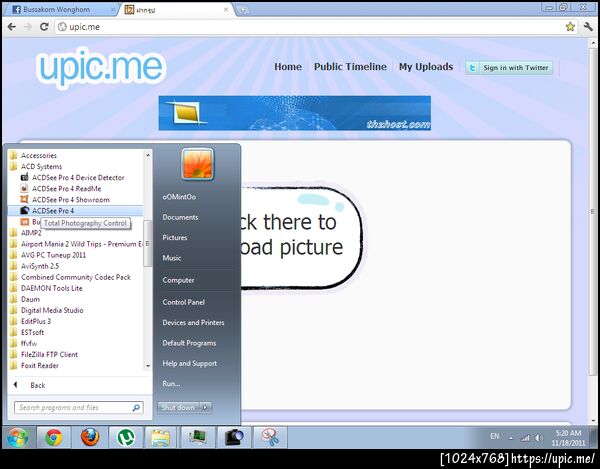Viewport: 600px width, 469px height.
Task: Expand the Accessories folder
Action: pyautogui.click(x=39, y=155)
